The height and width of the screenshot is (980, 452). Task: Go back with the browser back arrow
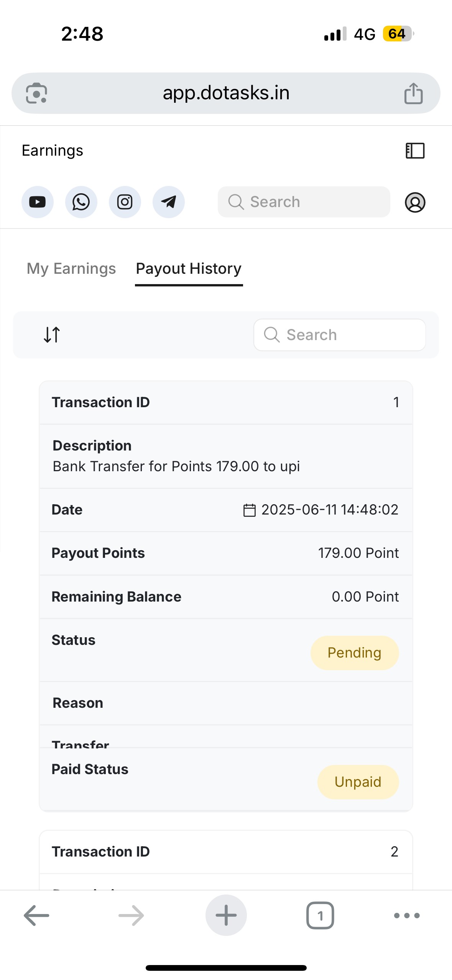click(x=36, y=916)
